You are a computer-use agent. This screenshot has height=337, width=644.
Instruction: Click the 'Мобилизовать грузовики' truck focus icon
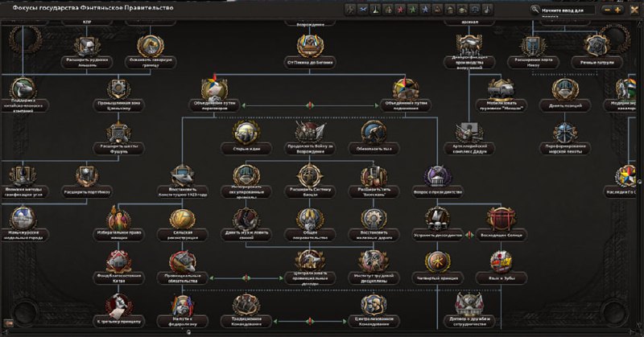tap(501, 88)
